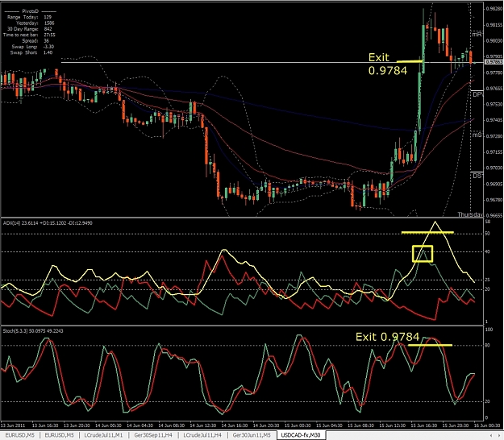Click the 'Swap Long: -3.30' line
Screen dimensions: 504x440
(33, 47)
